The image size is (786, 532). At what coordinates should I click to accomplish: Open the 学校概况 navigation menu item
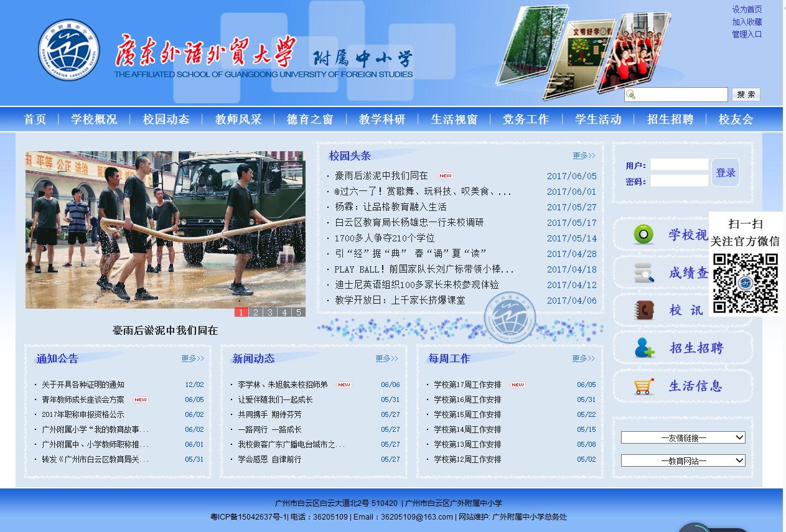(x=94, y=119)
